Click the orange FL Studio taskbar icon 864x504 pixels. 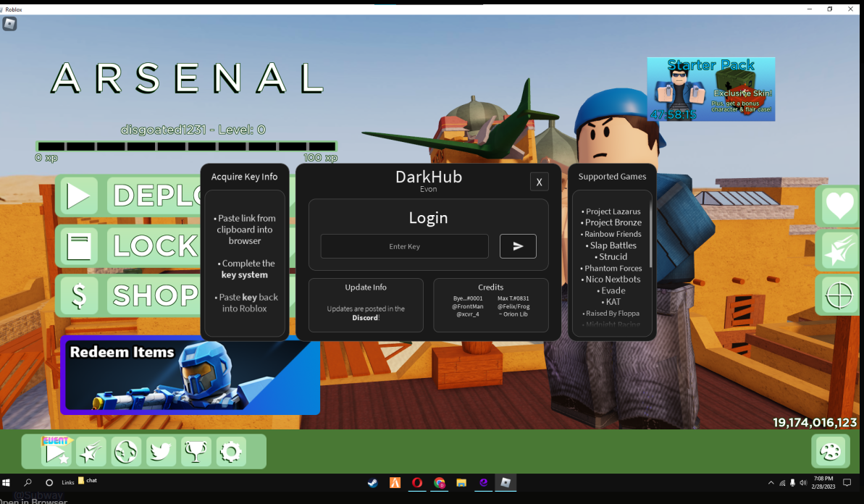395,483
